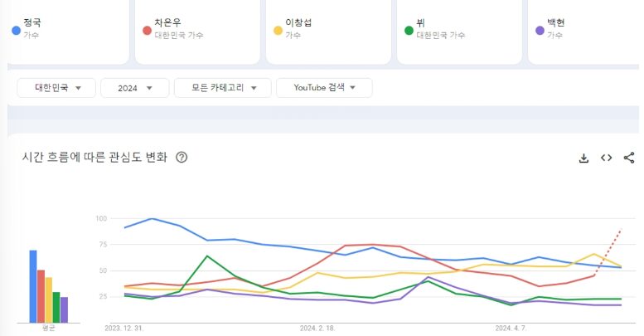Change the YouTube 검색 search type dropdown
644x336 pixels.
pos(324,87)
